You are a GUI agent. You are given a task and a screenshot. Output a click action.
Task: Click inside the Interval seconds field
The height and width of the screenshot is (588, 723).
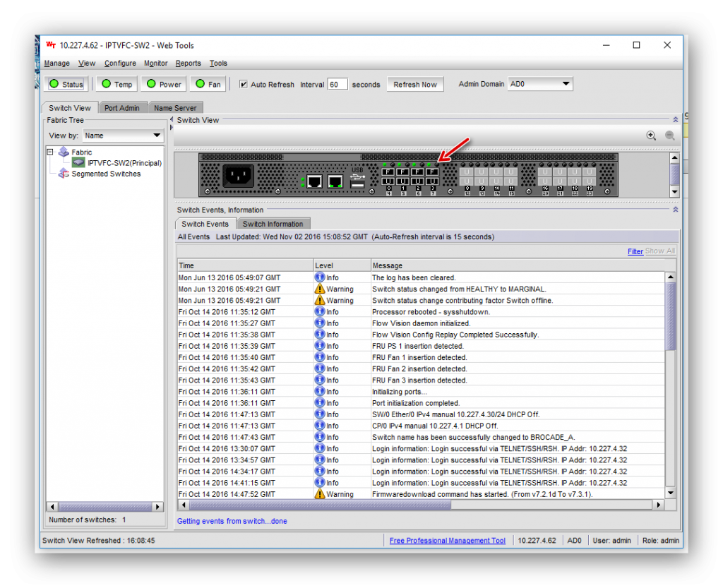[x=337, y=83]
